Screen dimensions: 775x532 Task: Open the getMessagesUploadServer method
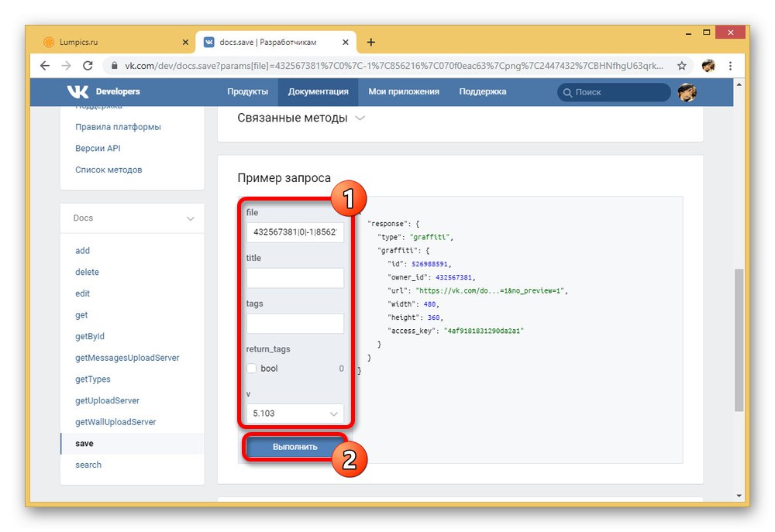tap(127, 358)
